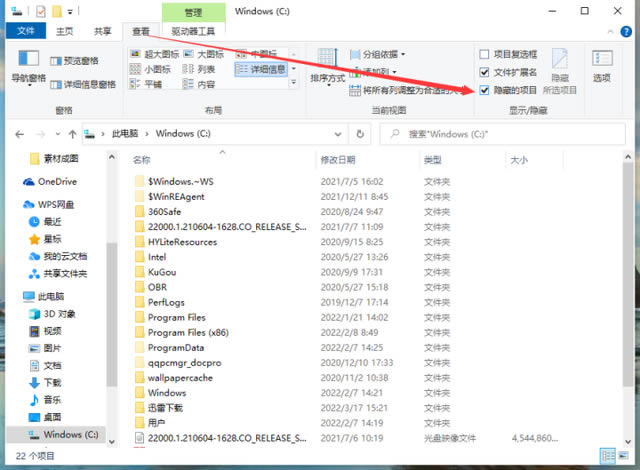Select Content (内容) layout
Viewport: 640px width, 470px height.
point(199,84)
